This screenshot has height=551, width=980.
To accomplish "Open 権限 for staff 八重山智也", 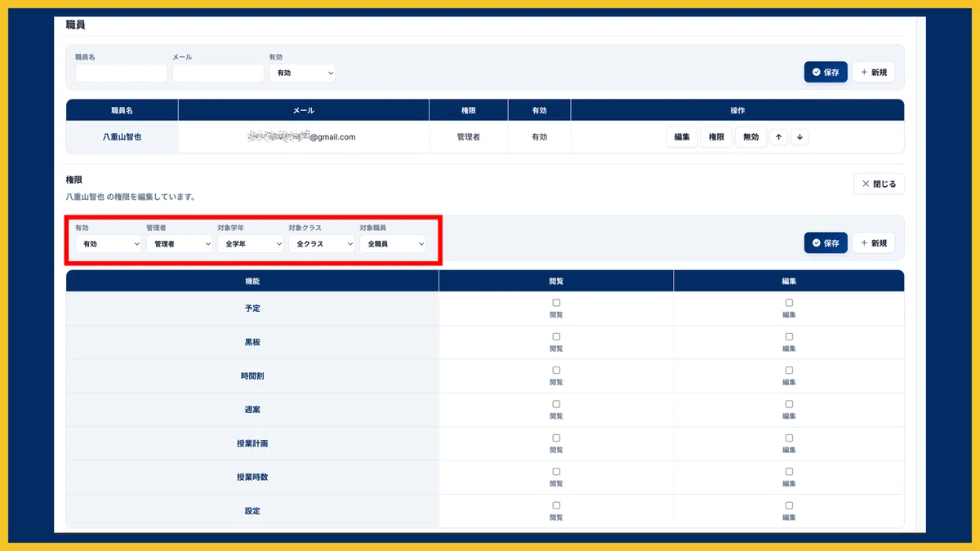I will (716, 137).
